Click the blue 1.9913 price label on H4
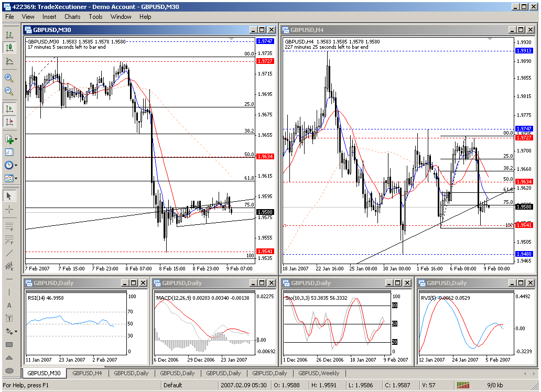541x392 pixels. coord(524,50)
